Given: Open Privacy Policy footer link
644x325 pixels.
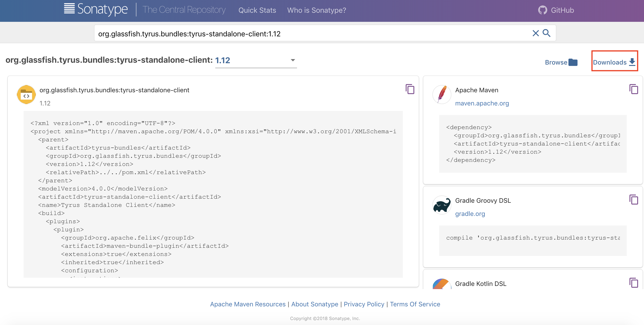Looking at the screenshot, I should pos(364,304).
